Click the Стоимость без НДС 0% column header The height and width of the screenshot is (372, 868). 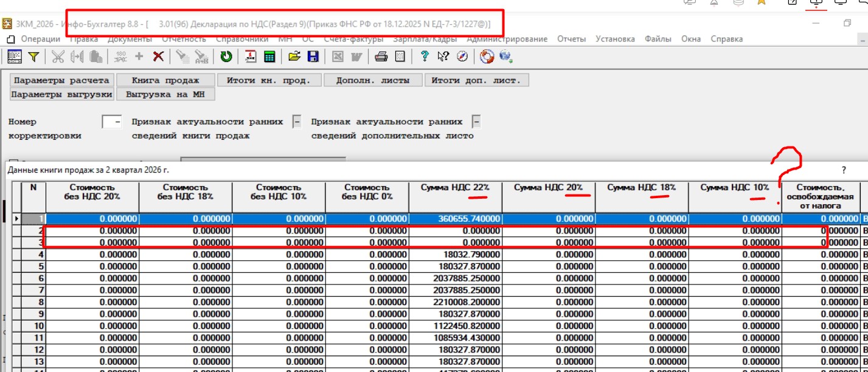[x=367, y=197]
